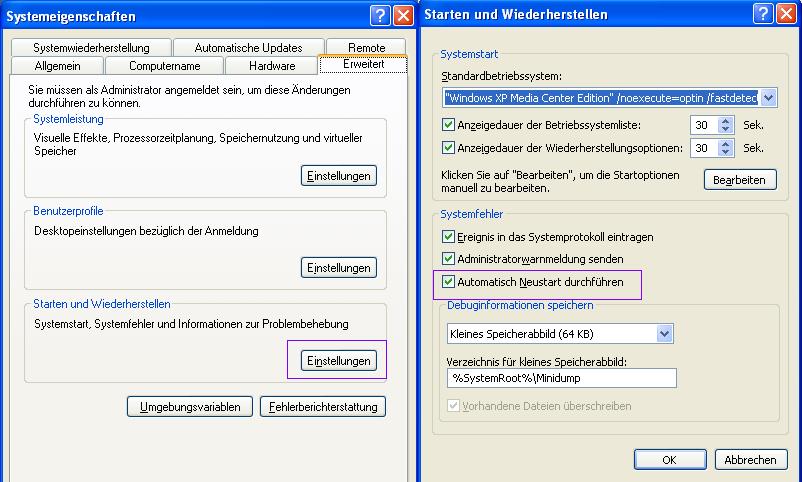This screenshot has width=802, height=482.
Task: Uncheck 'Ereignis in das Systemprotokoll eintragen'
Action: pyautogui.click(x=448, y=237)
